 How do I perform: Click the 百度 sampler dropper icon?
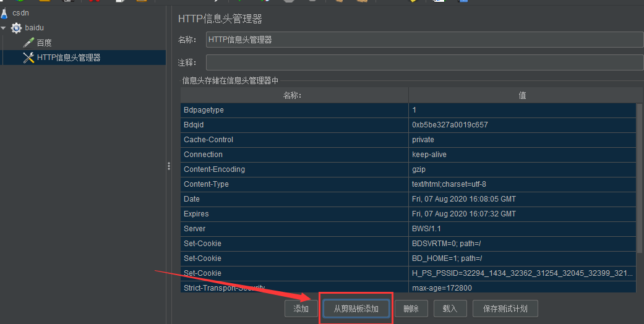28,43
